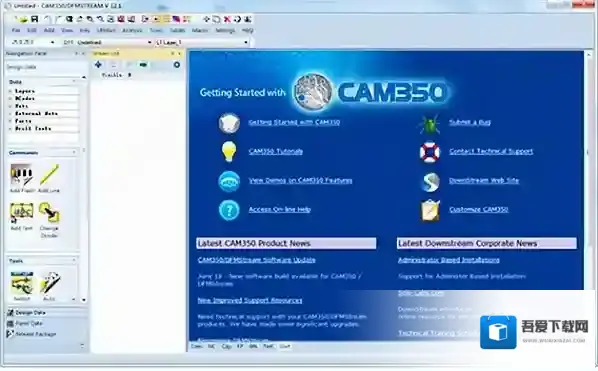Open CAM350/DFMStream Software Update news link
Screen dimensions: 598x371
257,260
